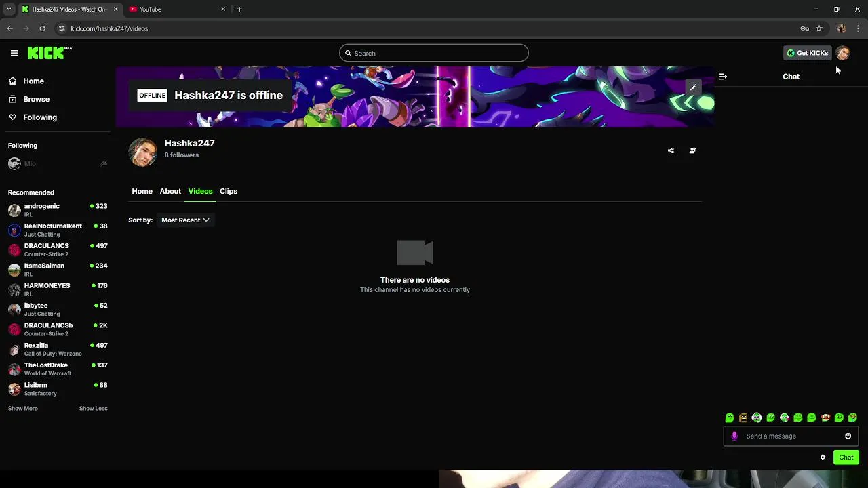Open the emoji picker smiley icon

[848, 436]
